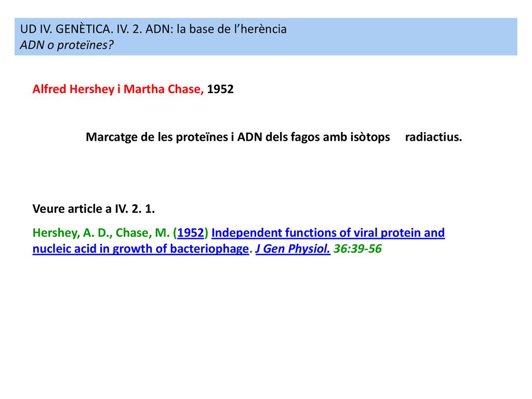Screen dimensions: 532x399
Task: Open the J Gen Physiol. journal link
Action: click(x=293, y=249)
